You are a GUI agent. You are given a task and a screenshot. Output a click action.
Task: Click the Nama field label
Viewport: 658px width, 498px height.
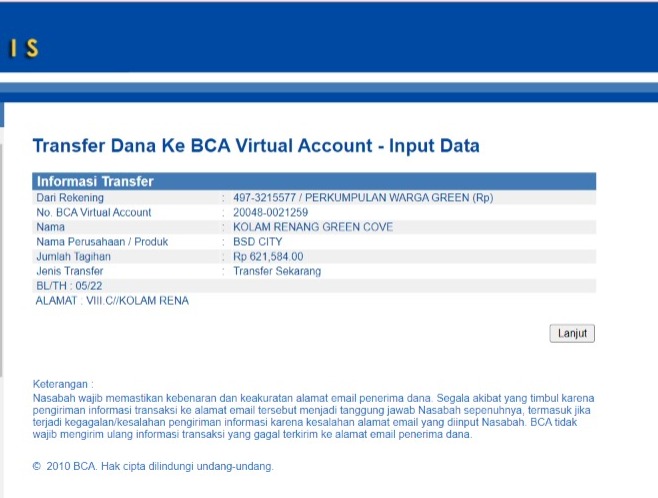point(51,227)
